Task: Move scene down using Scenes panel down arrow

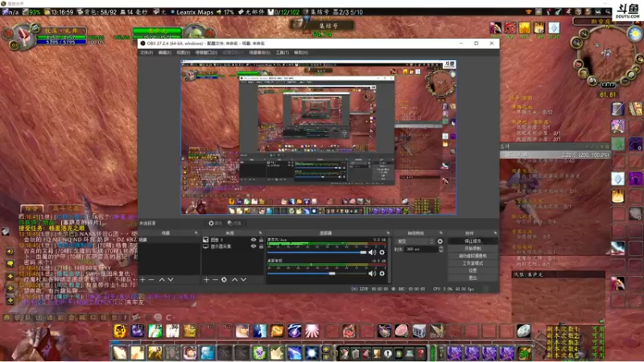Action: pyautogui.click(x=171, y=279)
